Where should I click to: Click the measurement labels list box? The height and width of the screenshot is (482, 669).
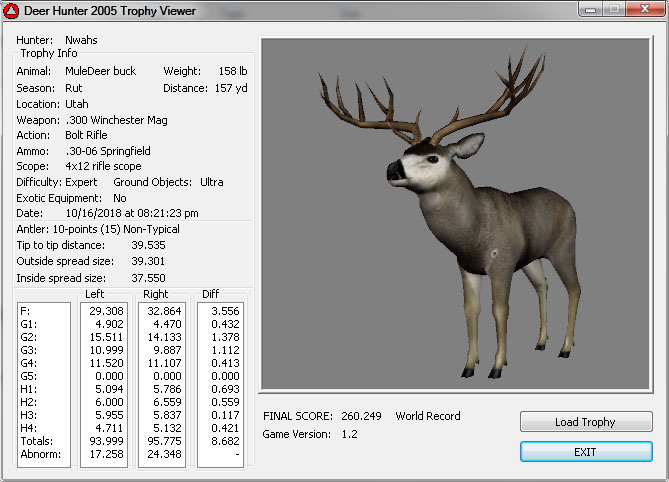(x=43, y=384)
